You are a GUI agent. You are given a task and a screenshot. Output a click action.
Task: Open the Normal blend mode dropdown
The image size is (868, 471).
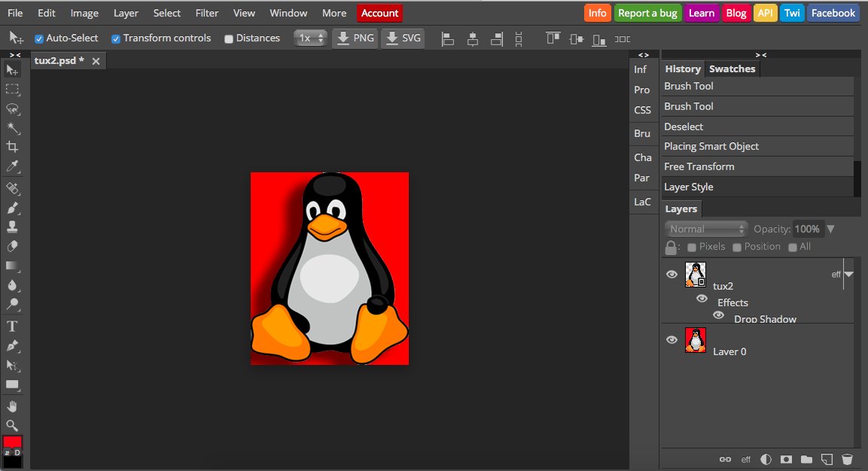point(706,229)
